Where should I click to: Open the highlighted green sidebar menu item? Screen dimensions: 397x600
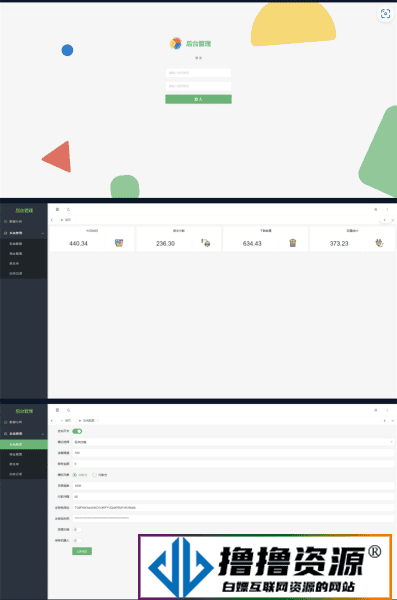[24, 444]
